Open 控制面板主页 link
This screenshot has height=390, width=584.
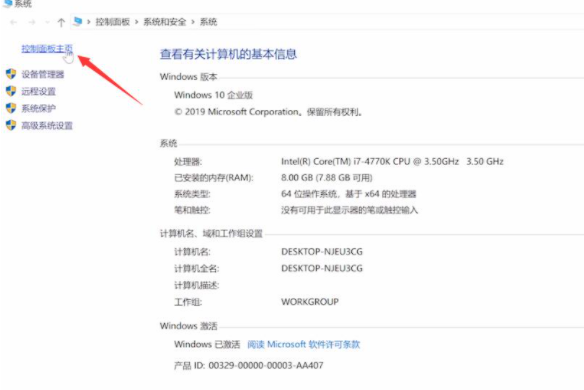(x=47, y=49)
